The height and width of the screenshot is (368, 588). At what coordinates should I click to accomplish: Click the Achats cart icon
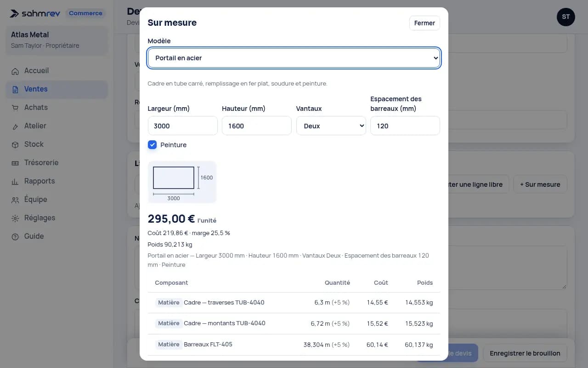pyautogui.click(x=15, y=108)
